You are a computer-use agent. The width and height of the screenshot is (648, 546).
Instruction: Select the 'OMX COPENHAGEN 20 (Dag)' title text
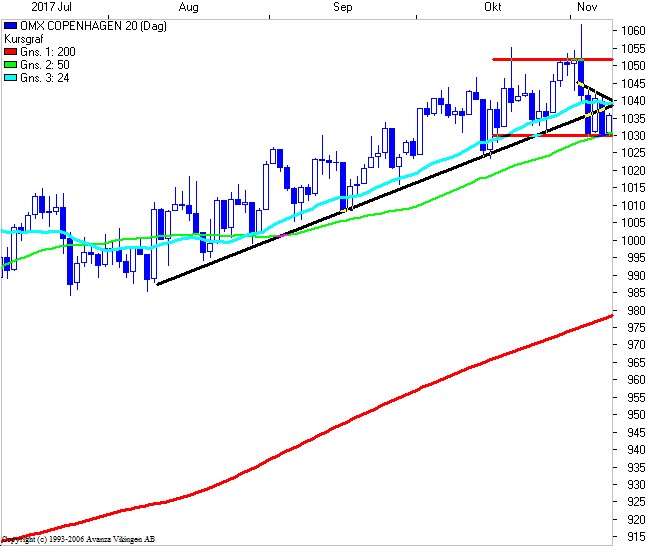93,26
